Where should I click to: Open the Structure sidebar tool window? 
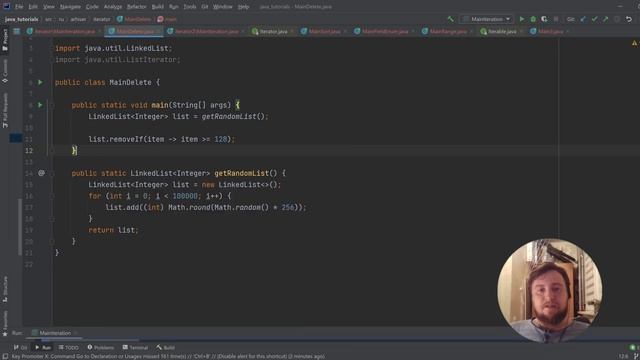(x=5, y=289)
